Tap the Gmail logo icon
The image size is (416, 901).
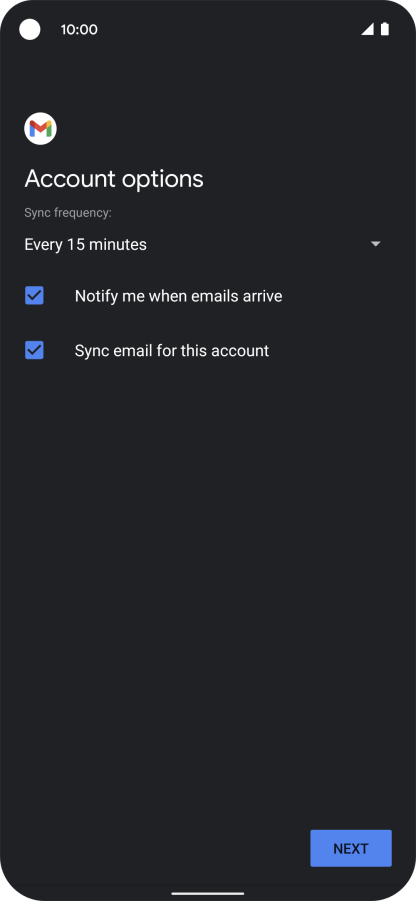tap(40, 129)
